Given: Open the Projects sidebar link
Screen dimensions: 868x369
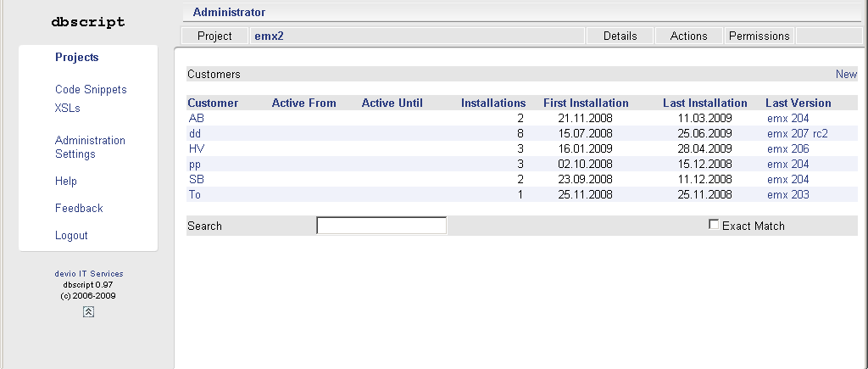Looking at the screenshot, I should (77, 58).
